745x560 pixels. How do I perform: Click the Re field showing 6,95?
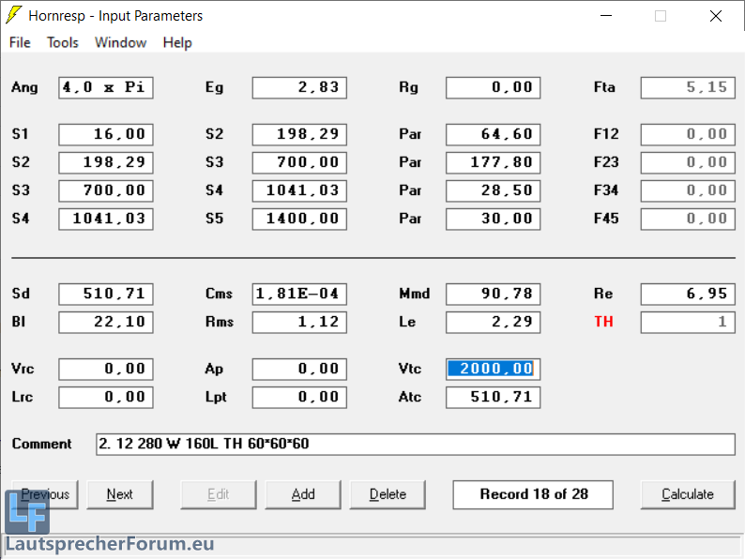(x=688, y=294)
